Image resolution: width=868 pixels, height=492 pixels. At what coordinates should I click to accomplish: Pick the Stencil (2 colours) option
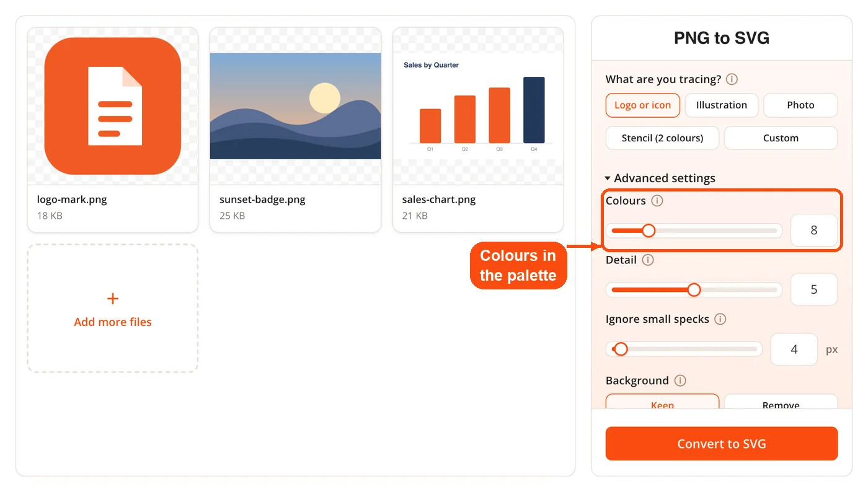tap(662, 138)
